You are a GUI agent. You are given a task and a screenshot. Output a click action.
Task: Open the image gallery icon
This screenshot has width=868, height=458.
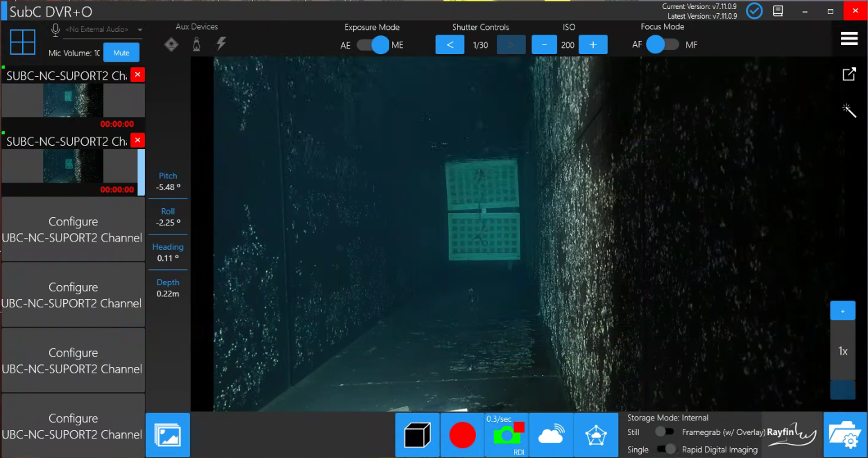point(168,435)
